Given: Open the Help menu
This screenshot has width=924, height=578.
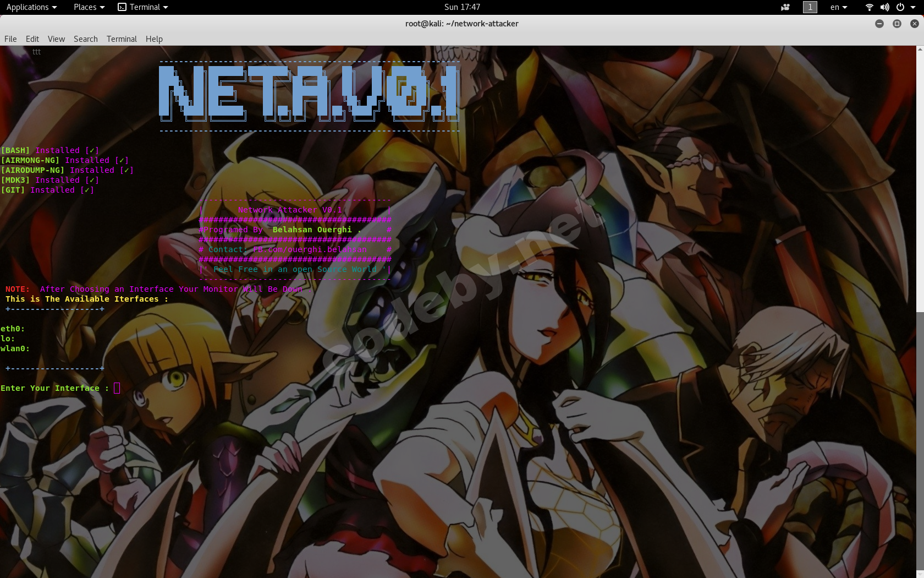Looking at the screenshot, I should pos(154,39).
